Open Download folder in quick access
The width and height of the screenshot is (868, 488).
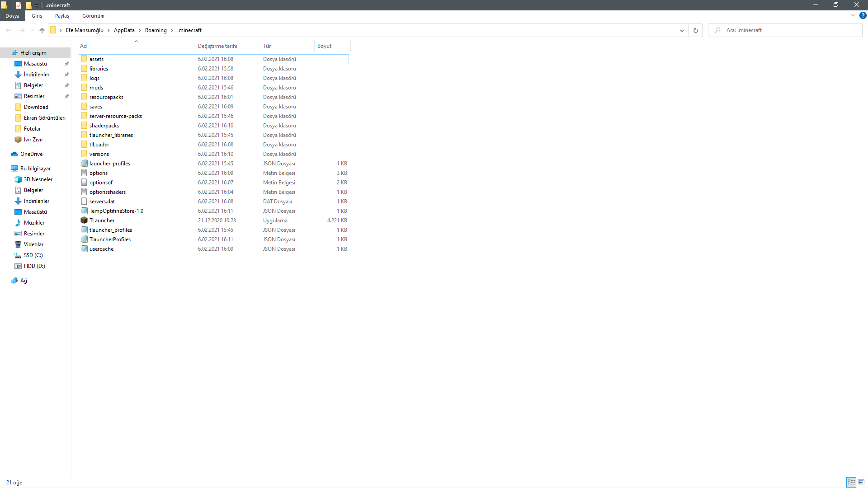(36, 107)
